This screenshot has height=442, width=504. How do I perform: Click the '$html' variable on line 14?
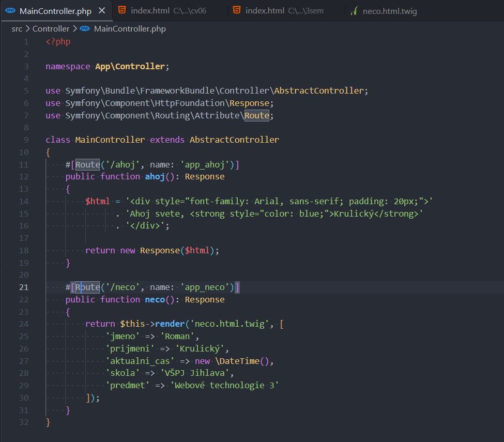pyautogui.click(x=97, y=201)
